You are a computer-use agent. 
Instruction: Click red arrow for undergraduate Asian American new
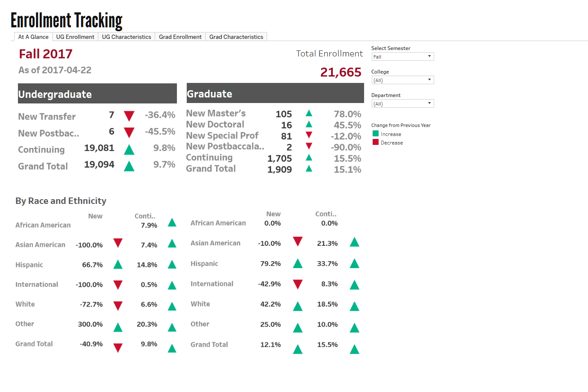pos(118,243)
